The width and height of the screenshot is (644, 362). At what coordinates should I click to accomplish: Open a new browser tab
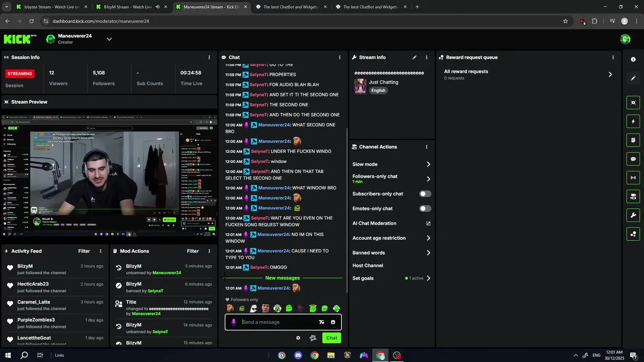point(417,7)
